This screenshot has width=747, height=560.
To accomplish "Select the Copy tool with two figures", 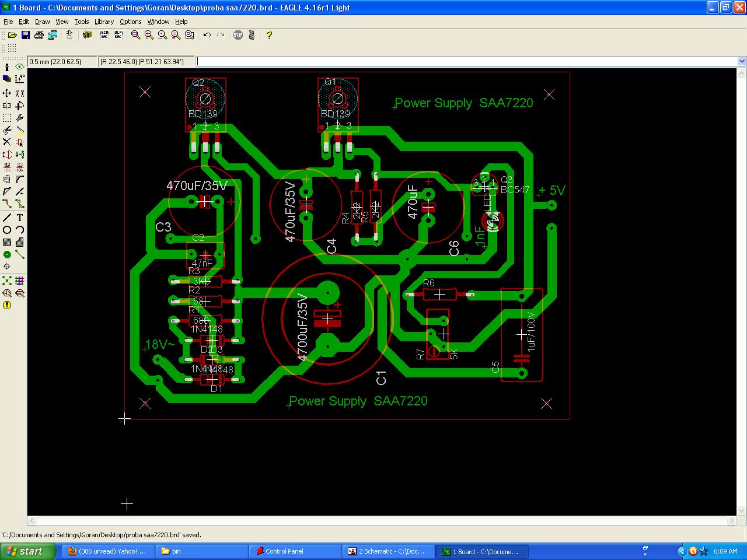I will tap(20, 93).
